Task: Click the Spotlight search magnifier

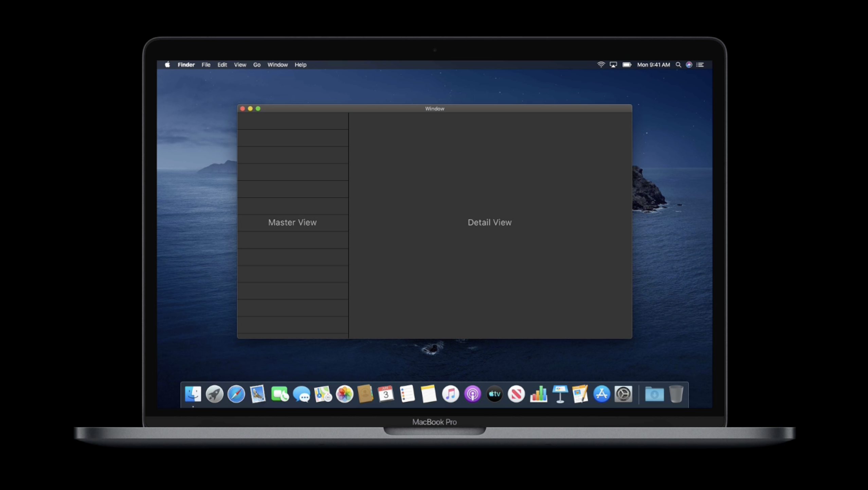Action: coord(678,65)
